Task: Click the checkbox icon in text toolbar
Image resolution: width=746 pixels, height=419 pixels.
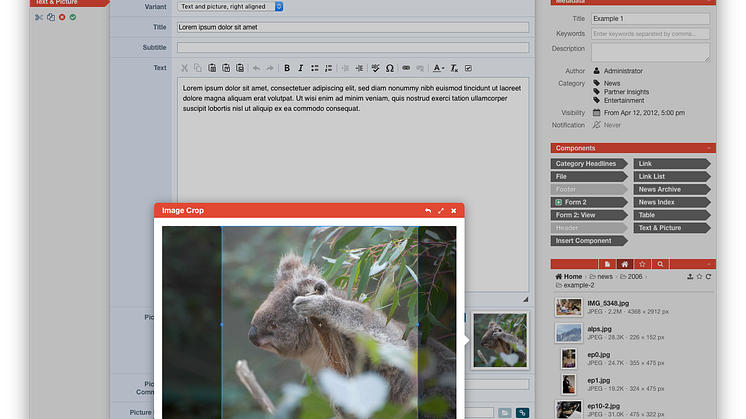Action: (x=468, y=68)
